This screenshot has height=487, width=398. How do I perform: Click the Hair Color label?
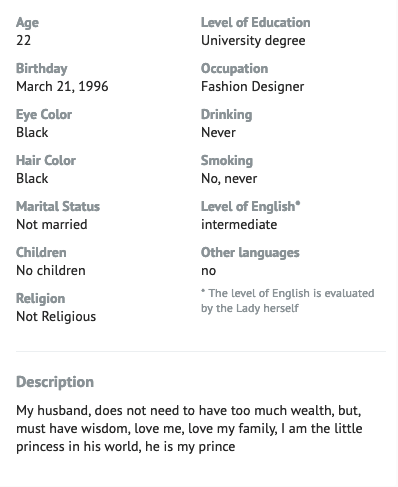(x=46, y=160)
